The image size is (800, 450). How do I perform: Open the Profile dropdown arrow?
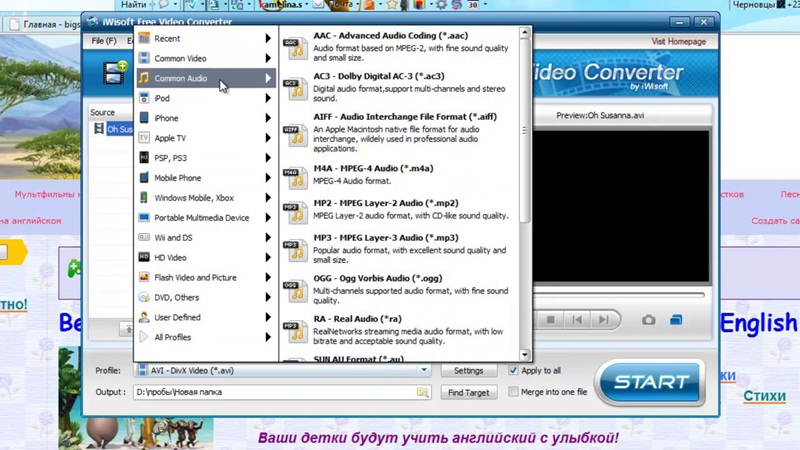pyautogui.click(x=424, y=370)
